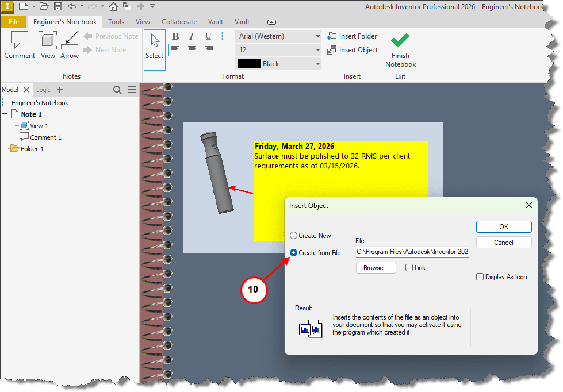The width and height of the screenshot is (563, 392).
Task: Click Insert Folder in ribbon
Action: pos(352,36)
